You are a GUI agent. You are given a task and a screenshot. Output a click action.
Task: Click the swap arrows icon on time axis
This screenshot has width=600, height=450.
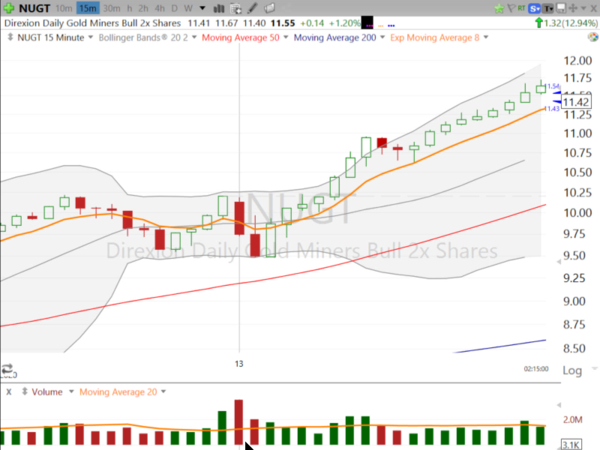pyautogui.click(x=7, y=369)
